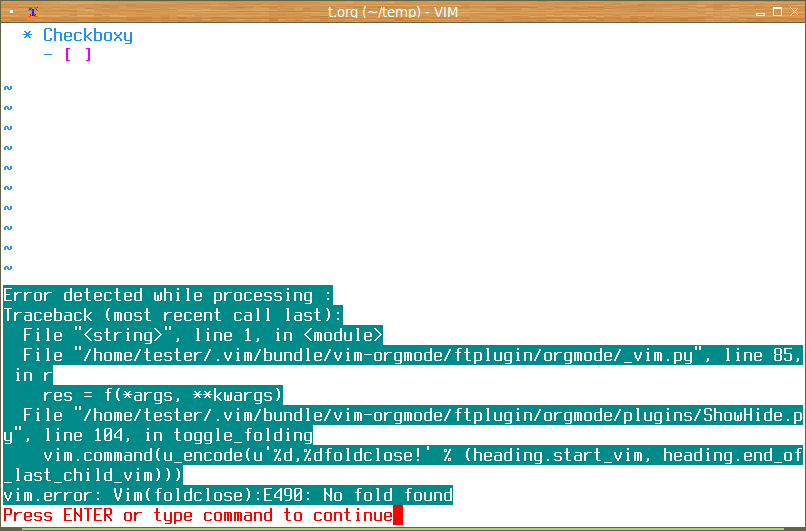The width and height of the screenshot is (806, 531).
Task: Click the heading asterisk before Checkboxy
Action: click(28, 35)
